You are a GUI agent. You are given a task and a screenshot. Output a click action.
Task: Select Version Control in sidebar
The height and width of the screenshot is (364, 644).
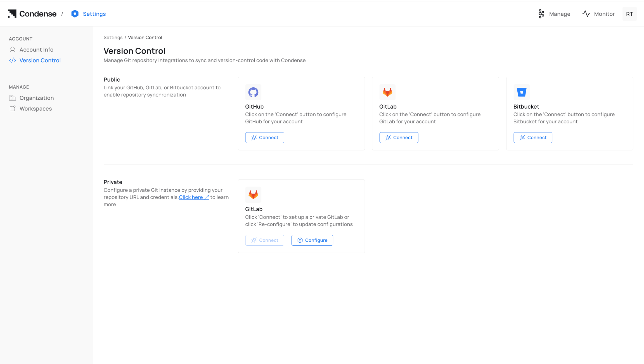pos(40,60)
